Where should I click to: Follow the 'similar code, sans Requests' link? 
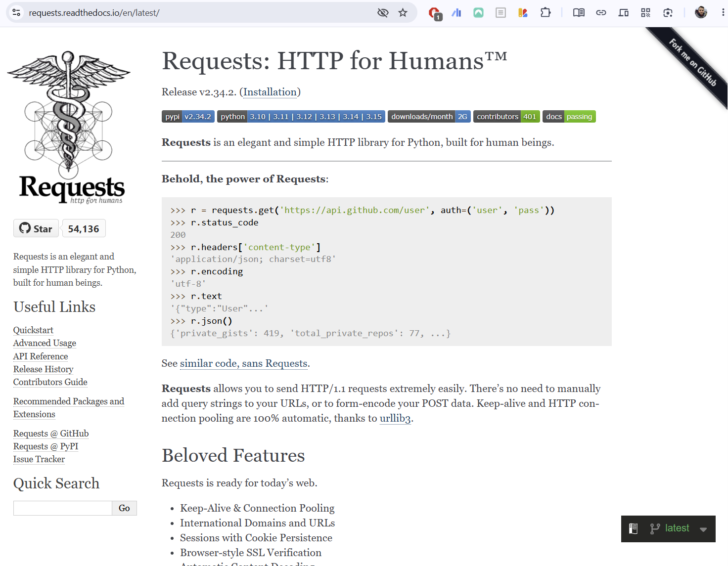[x=244, y=363]
